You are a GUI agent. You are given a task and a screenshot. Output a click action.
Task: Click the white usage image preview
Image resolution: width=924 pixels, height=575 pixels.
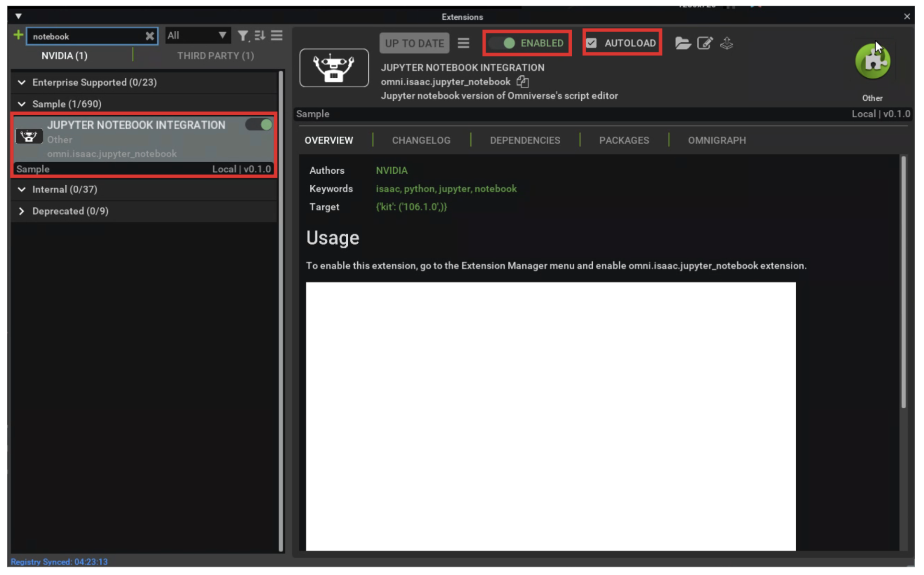(x=551, y=416)
